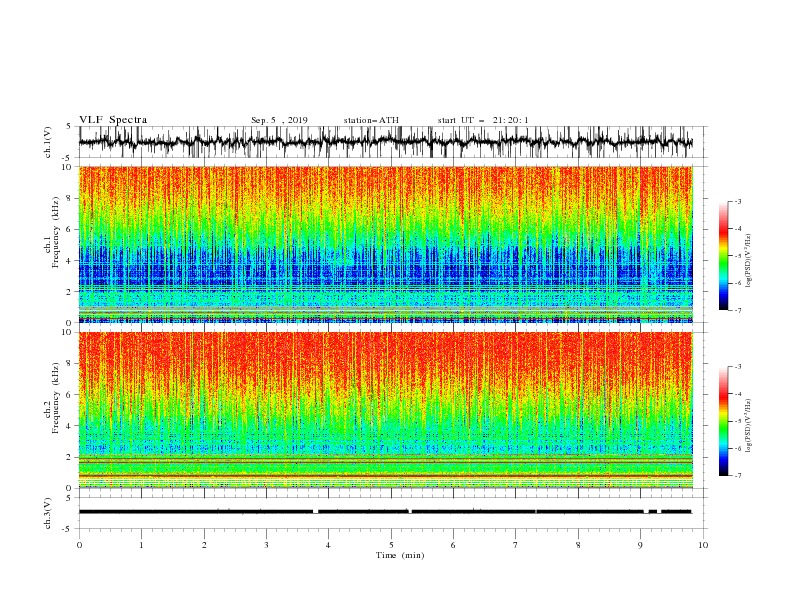Click the "-7" tick on lower colorbar
Viewport: 792px width, 612px height.
[x=738, y=476]
